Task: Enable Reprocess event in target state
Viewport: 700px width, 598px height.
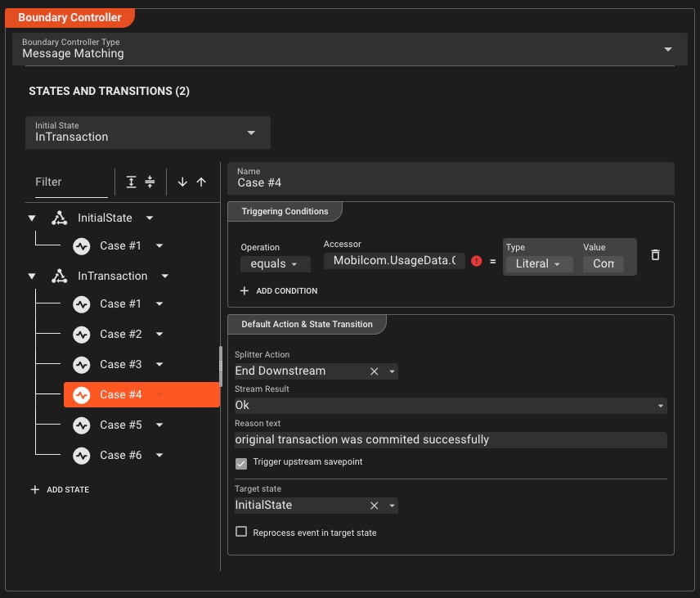Action: click(x=241, y=532)
